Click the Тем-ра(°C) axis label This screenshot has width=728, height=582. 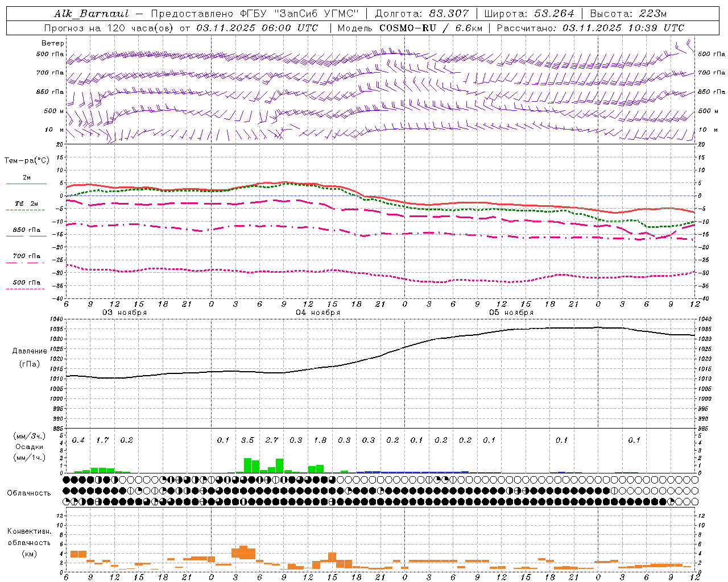27,160
